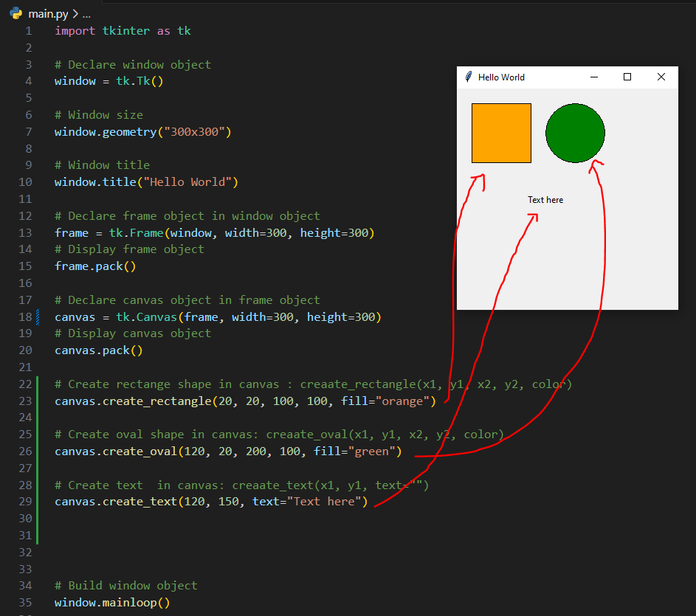Close the Hello World window
The image size is (696, 616).
point(661,77)
